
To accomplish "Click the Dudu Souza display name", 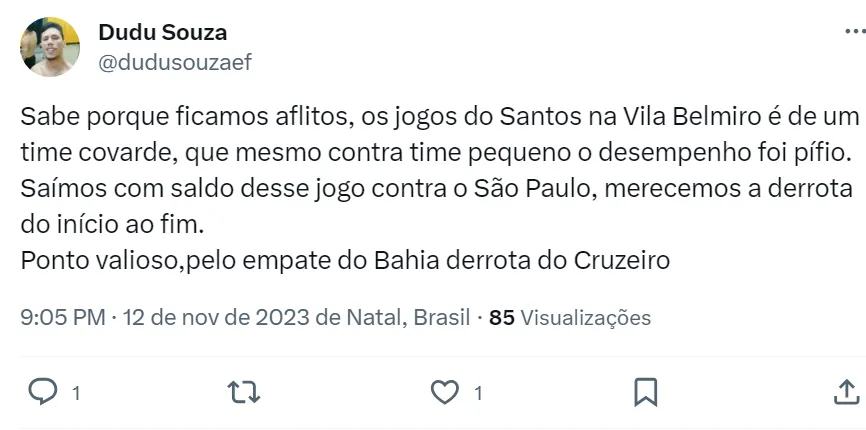I will 162,32.
